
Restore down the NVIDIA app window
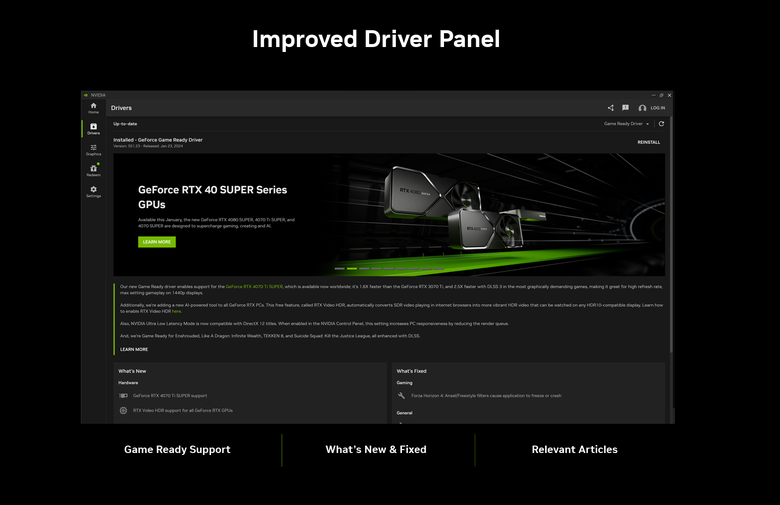(661, 95)
